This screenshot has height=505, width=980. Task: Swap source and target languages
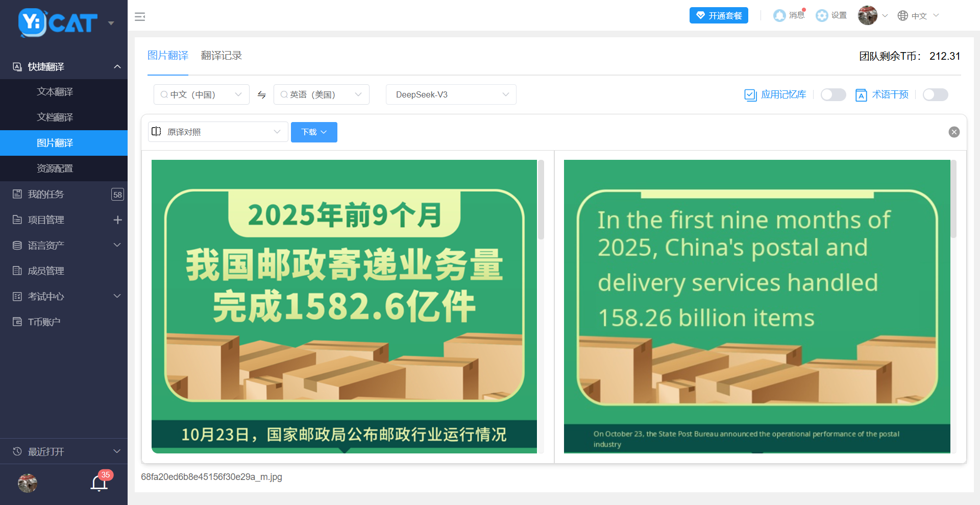pos(261,95)
